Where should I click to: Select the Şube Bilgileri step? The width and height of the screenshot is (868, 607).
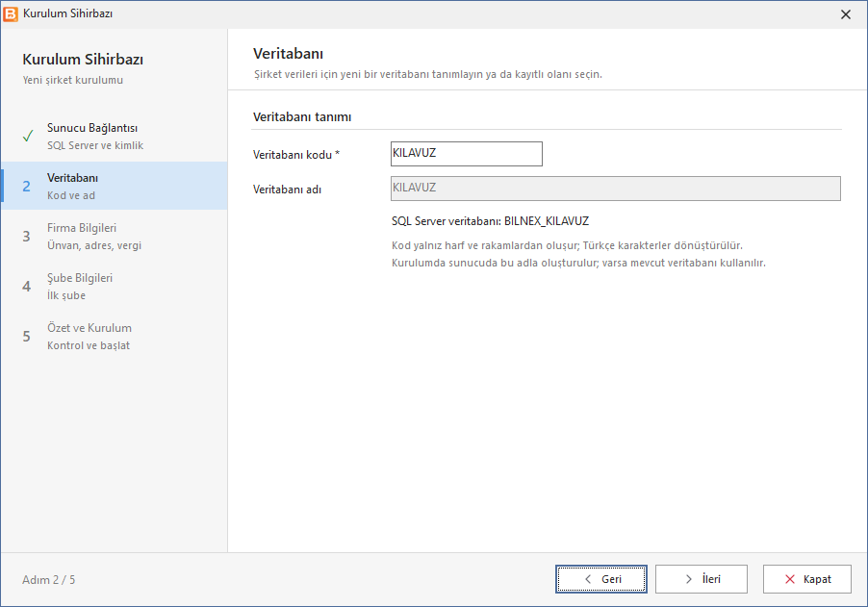115,286
